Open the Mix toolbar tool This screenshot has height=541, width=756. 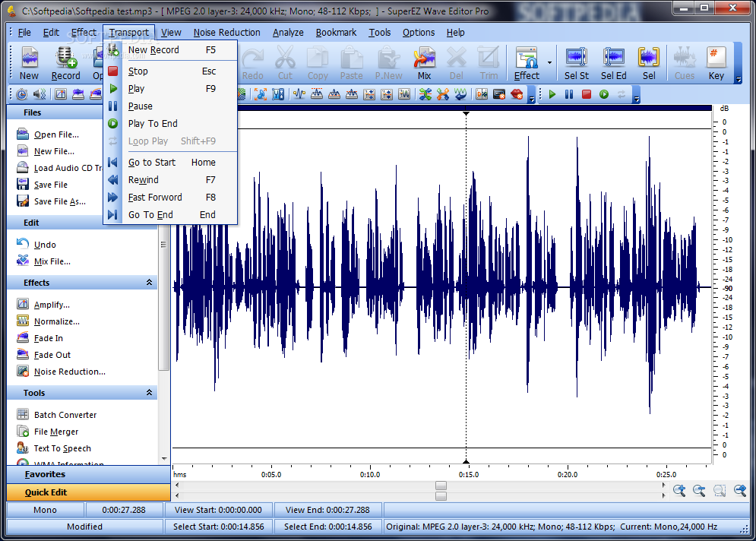tap(424, 63)
